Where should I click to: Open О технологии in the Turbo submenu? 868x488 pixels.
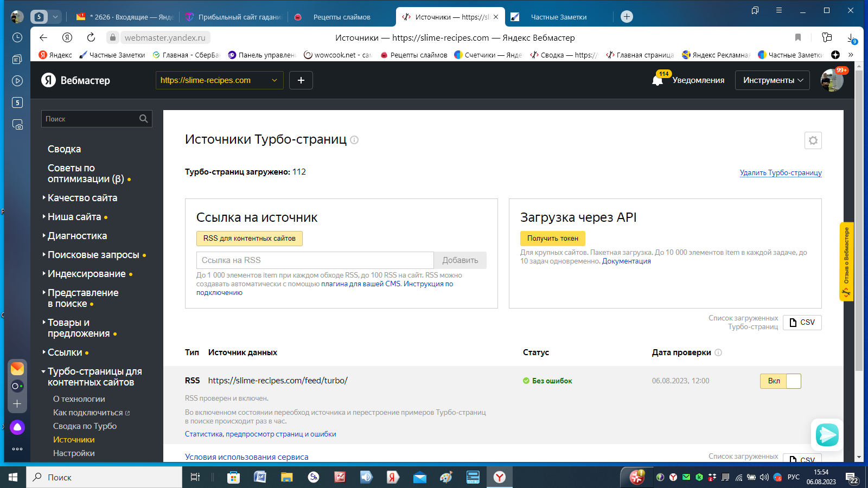click(79, 399)
